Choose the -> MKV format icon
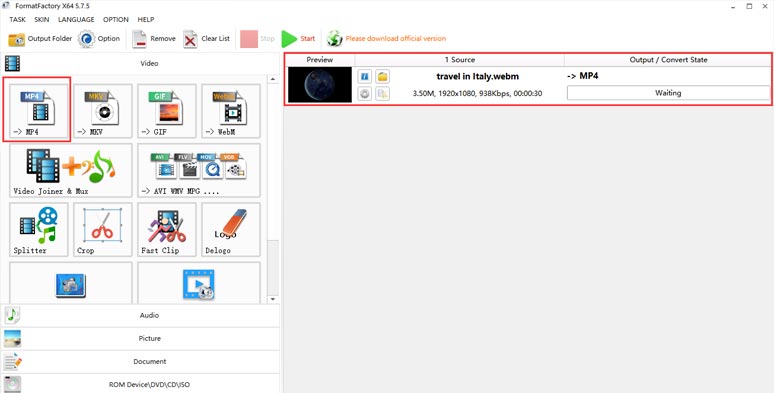This screenshot has width=774, height=393. point(103,111)
